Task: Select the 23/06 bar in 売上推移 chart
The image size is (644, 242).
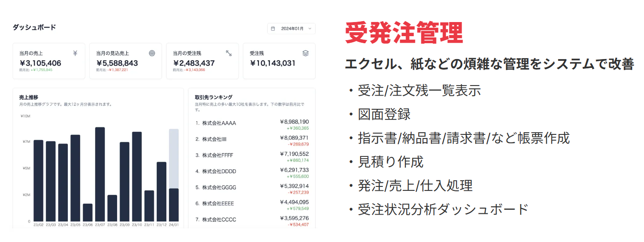Action: (x=88, y=212)
